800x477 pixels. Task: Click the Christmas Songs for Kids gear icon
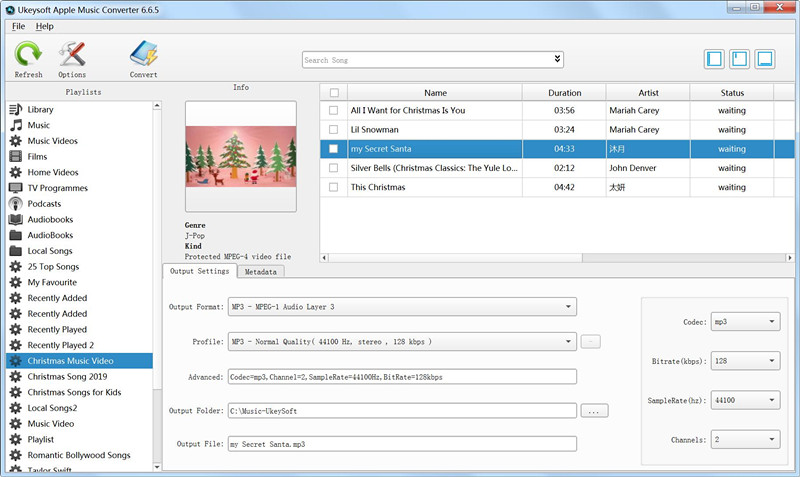(x=16, y=392)
